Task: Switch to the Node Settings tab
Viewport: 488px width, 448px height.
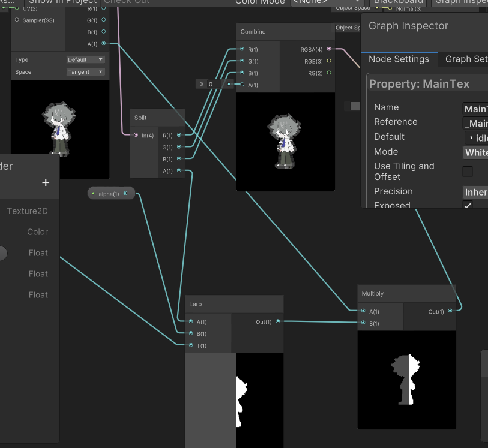Action: click(x=399, y=59)
